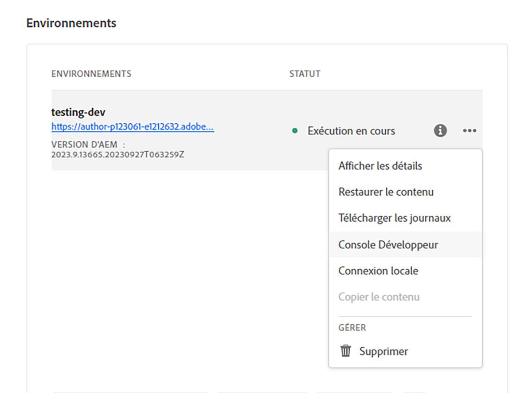Open the Console Développeur menu entry
Screen dimensions: 532x393
(388, 244)
